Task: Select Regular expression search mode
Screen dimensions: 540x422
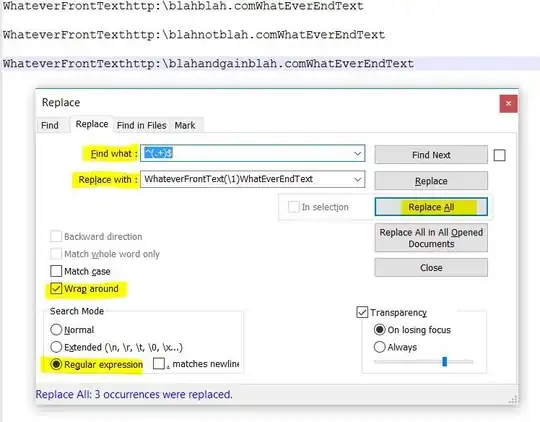Action: [x=56, y=364]
